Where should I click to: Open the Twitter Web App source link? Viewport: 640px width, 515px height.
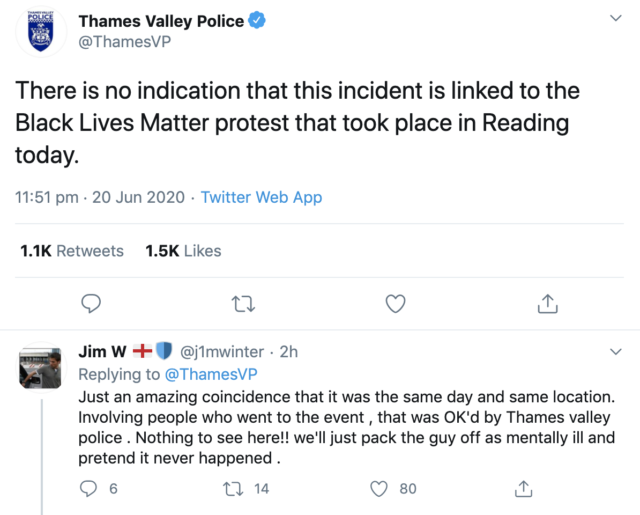pyautogui.click(x=261, y=197)
